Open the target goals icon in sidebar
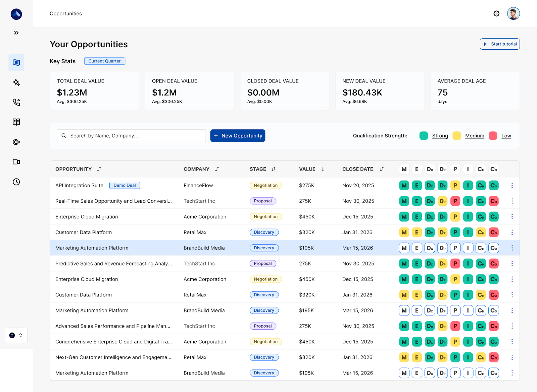The width and height of the screenshot is (537, 392). (x=16, y=142)
